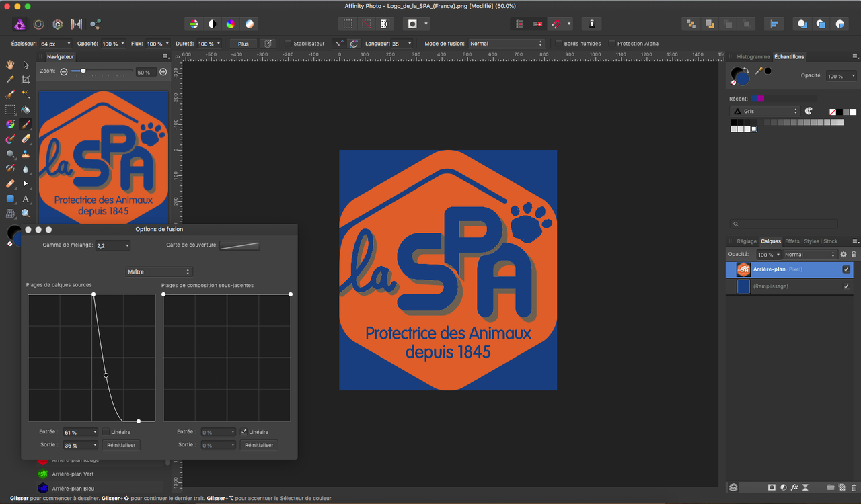Zoom in using Navigator plus button
Viewport: 861px width, 504px height.
tap(163, 72)
